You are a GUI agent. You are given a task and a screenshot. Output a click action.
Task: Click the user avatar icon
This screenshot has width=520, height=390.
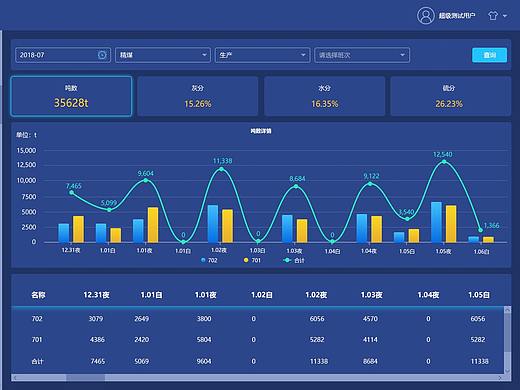point(426,16)
